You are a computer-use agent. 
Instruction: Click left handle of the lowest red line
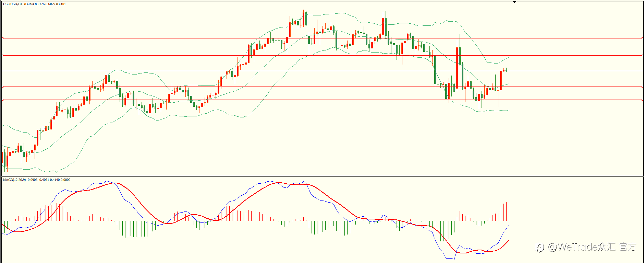click(3, 100)
